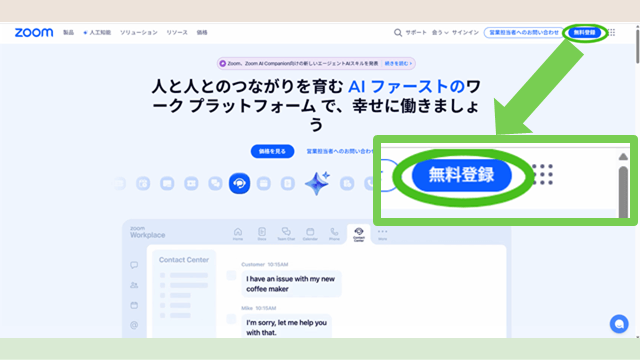Expand the 会う dropdown
Screen dimensions: 640x360
(440, 33)
